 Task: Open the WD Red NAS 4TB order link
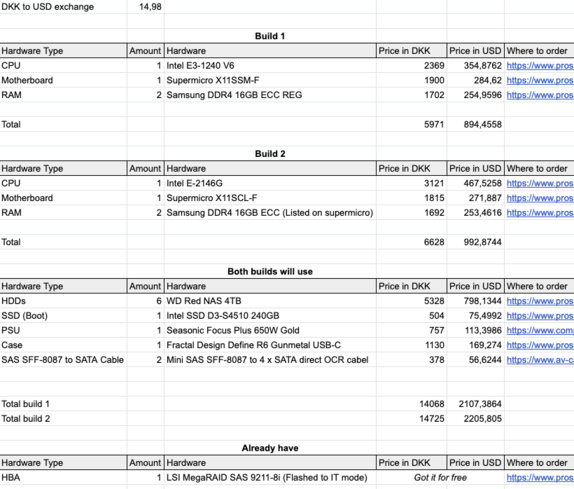coord(540,301)
